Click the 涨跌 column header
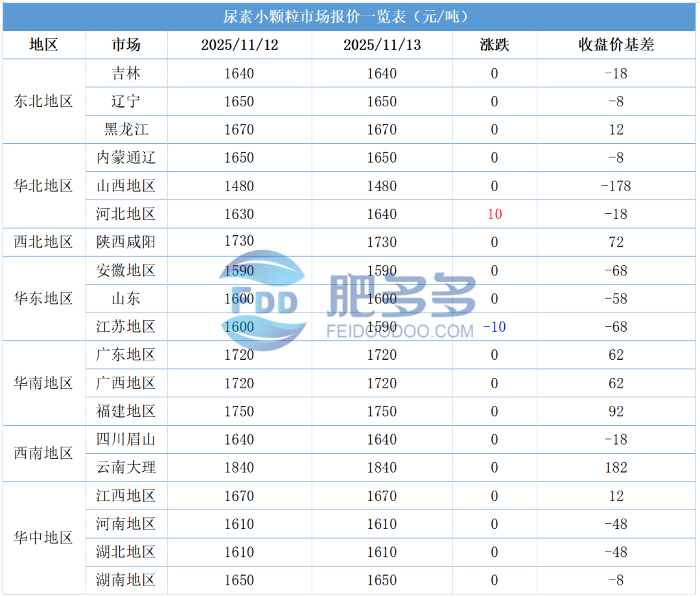The image size is (700, 597). pyautogui.click(x=493, y=45)
